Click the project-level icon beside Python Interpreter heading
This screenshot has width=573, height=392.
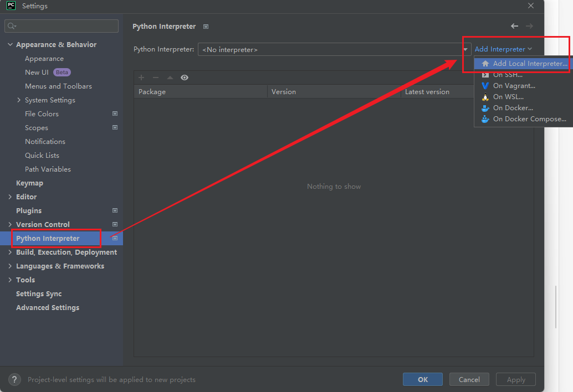click(206, 27)
